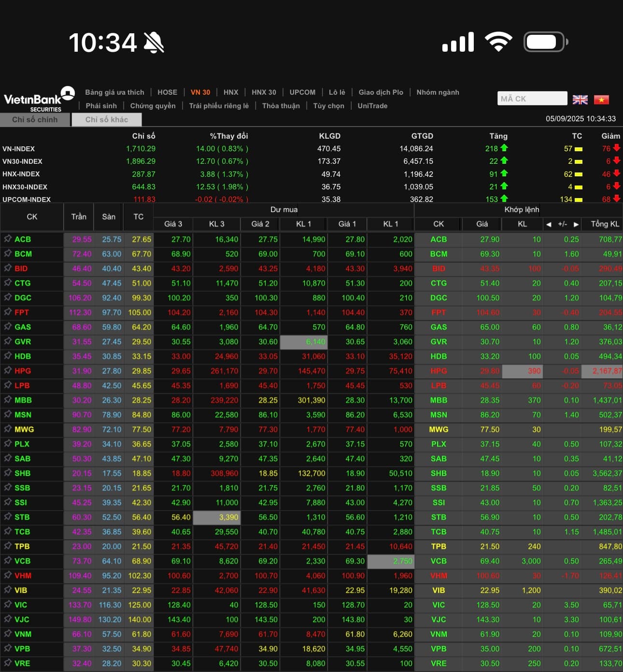Pin the ACB stock row

point(8,239)
